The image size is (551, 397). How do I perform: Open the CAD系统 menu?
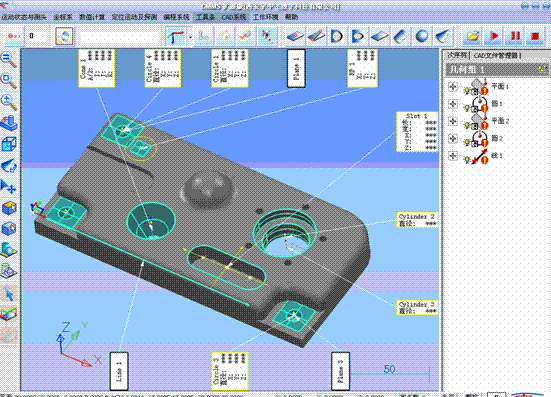coord(234,17)
